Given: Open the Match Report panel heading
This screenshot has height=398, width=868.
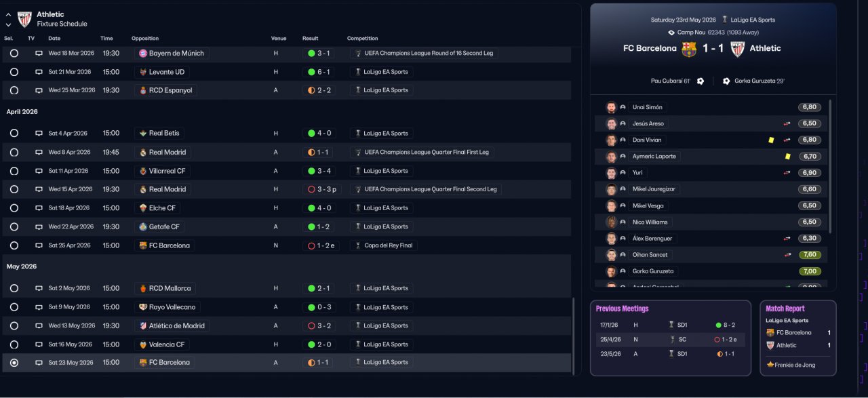Looking at the screenshot, I should click(x=785, y=309).
